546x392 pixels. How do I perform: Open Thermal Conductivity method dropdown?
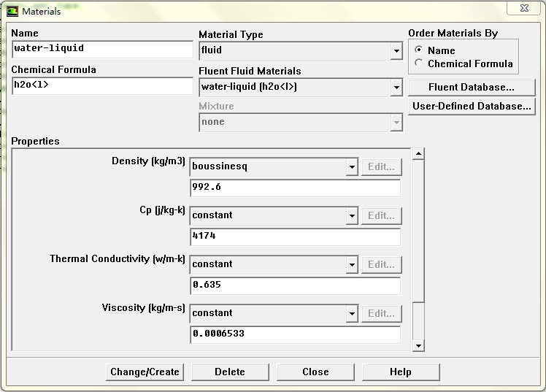pyautogui.click(x=352, y=264)
